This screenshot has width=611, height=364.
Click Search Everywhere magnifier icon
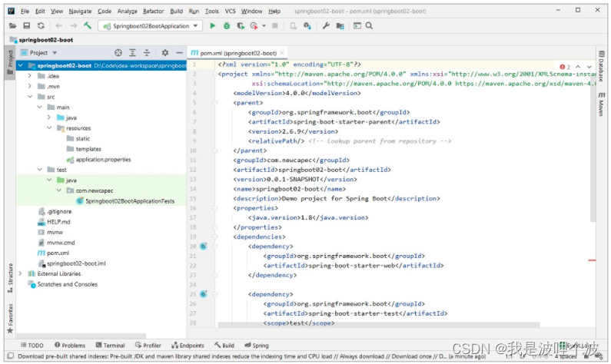(x=369, y=26)
